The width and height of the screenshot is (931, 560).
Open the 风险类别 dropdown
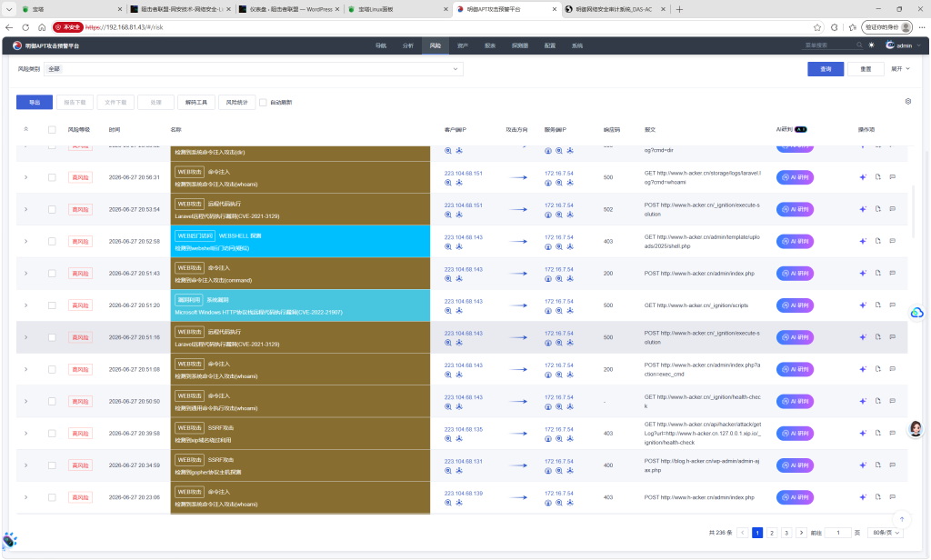click(254, 69)
